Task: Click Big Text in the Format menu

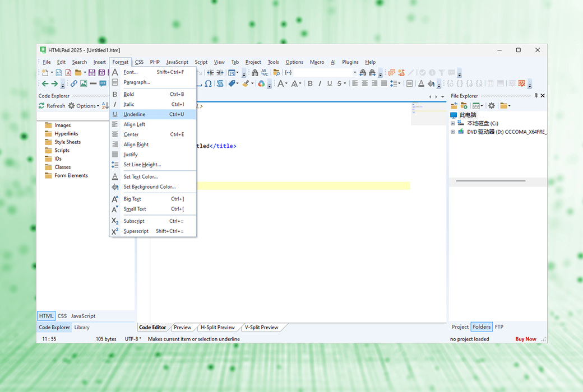Action: pos(153,199)
